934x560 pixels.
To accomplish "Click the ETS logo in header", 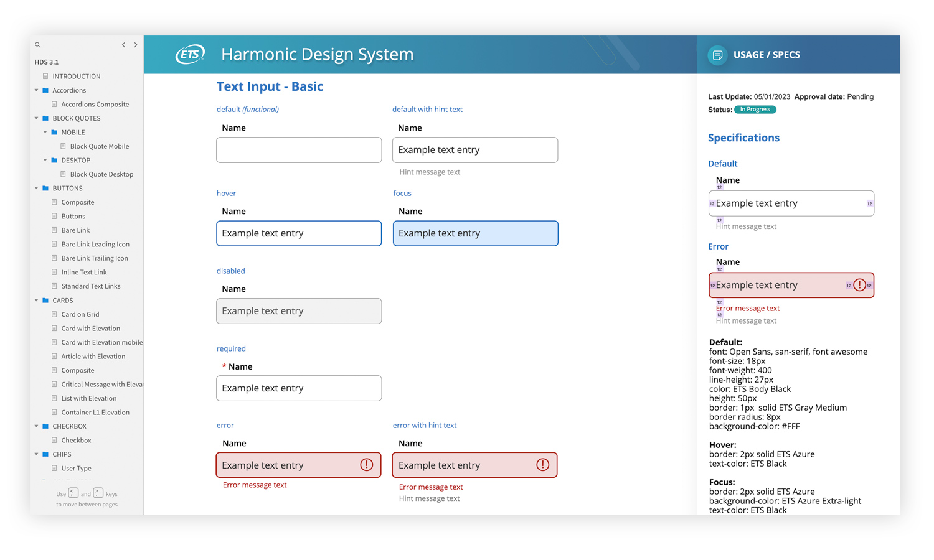I will 190,55.
